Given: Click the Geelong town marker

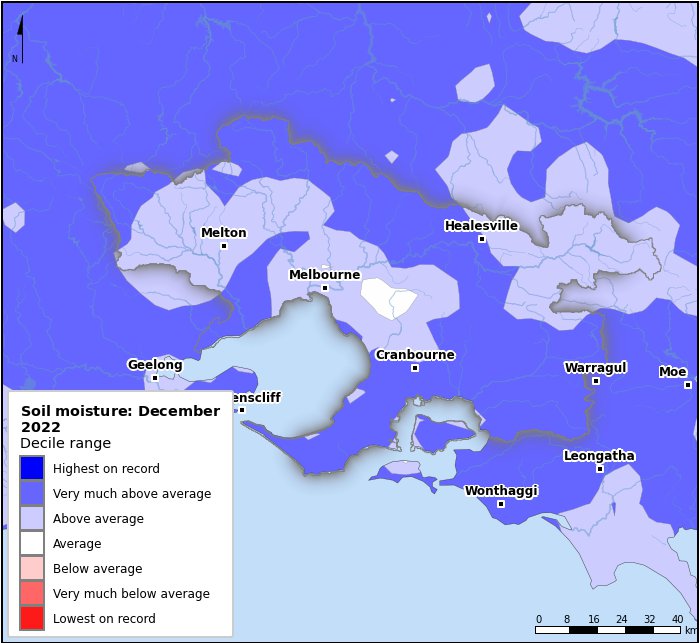Looking at the screenshot, I should (155, 378).
